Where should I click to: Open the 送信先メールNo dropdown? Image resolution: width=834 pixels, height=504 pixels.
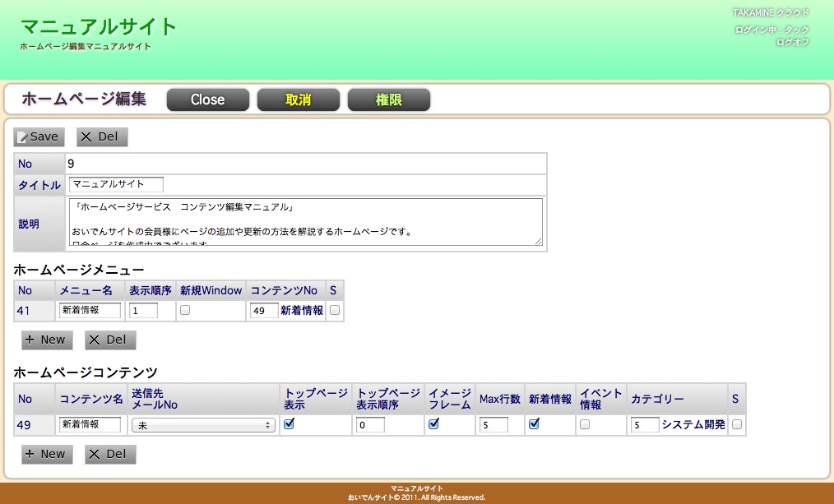pyautogui.click(x=203, y=425)
